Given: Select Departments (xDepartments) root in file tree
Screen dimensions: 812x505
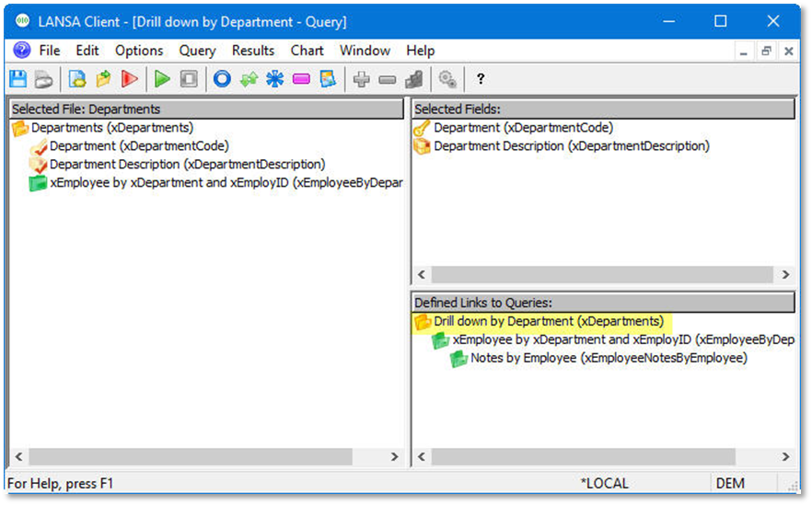Looking at the screenshot, I should coord(112,128).
